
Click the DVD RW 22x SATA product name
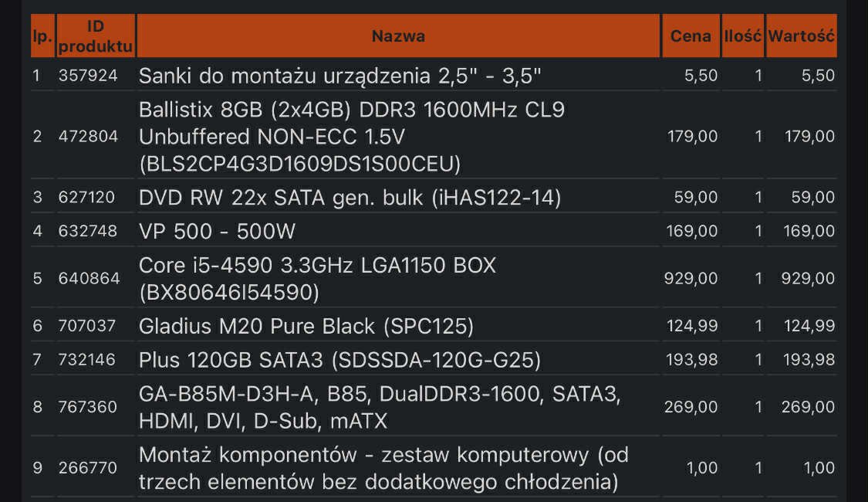coord(350,198)
